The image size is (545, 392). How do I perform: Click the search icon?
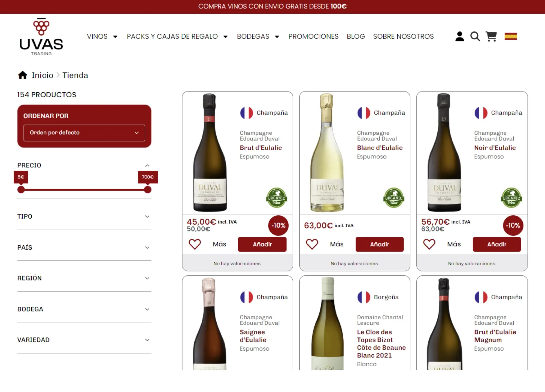[x=475, y=36]
